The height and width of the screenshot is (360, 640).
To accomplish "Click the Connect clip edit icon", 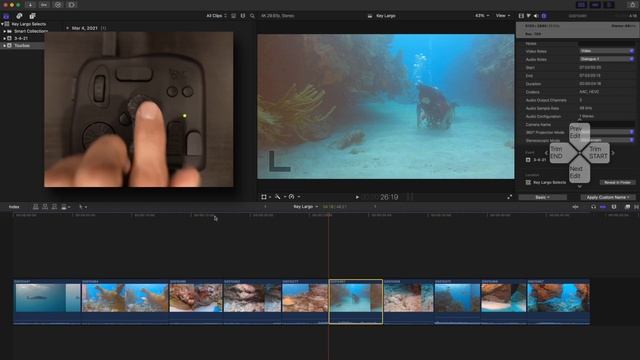I will pyautogui.click(x=36, y=207).
